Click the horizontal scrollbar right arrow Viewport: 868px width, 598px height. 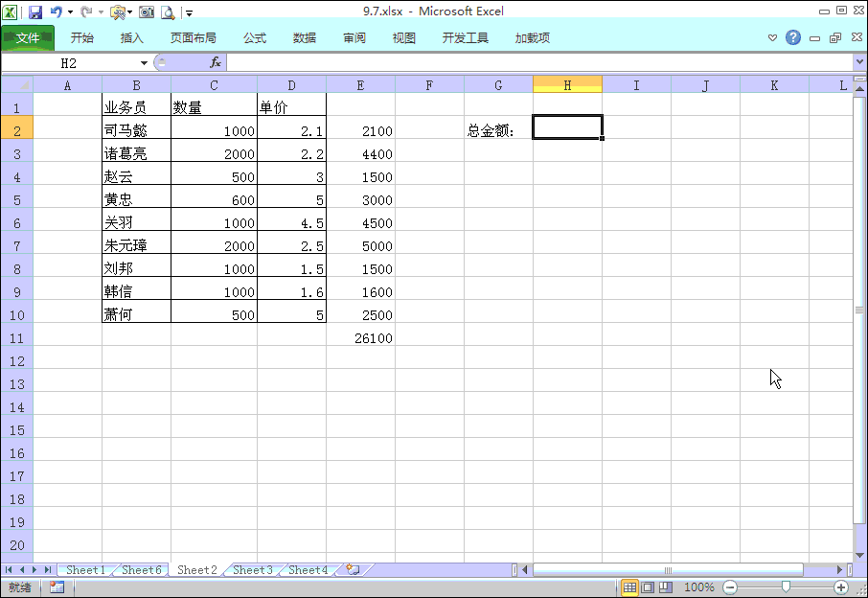tap(840, 569)
